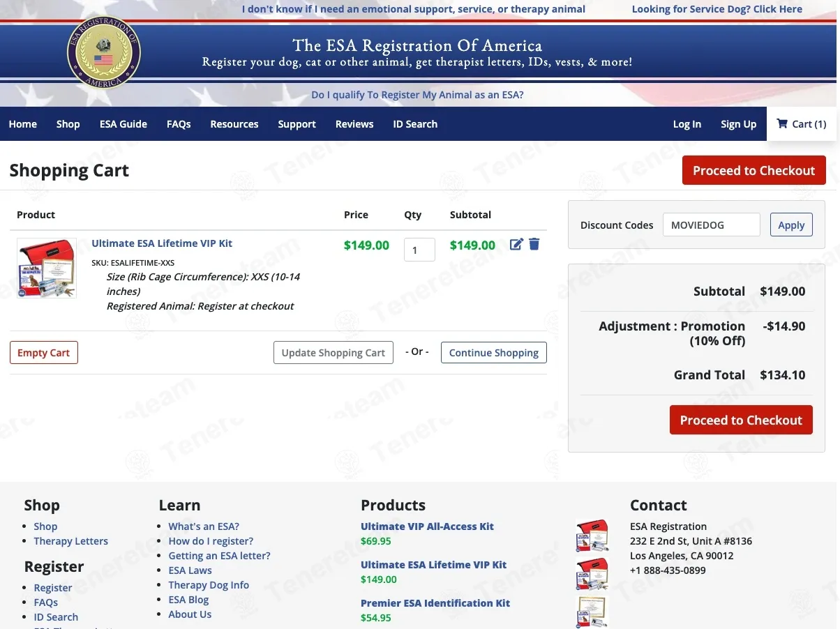
Task: Click the green $149.00 subtotal in the cart row
Action: [x=472, y=245]
